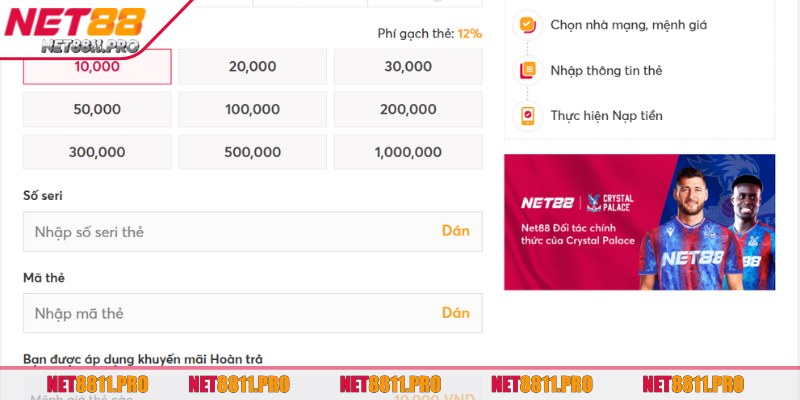Click the 'Nhập thông tin thẻ' step text

click(x=605, y=70)
